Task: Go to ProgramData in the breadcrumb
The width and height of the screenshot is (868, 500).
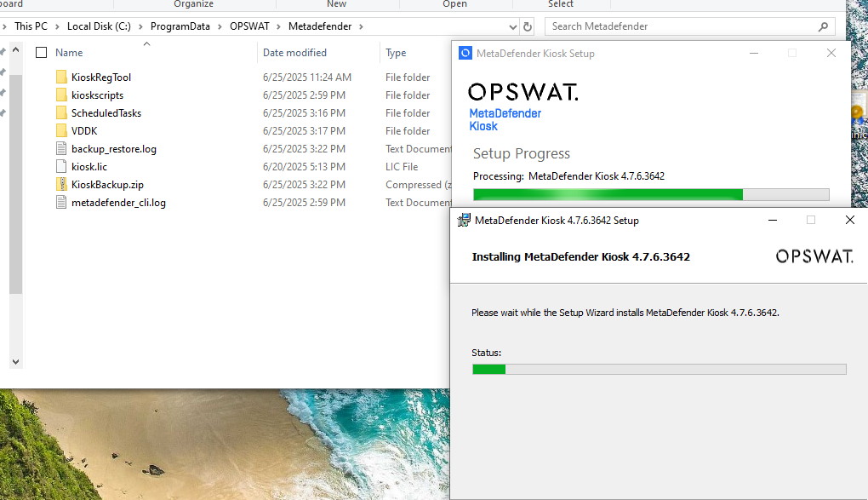Action: coord(180,26)
